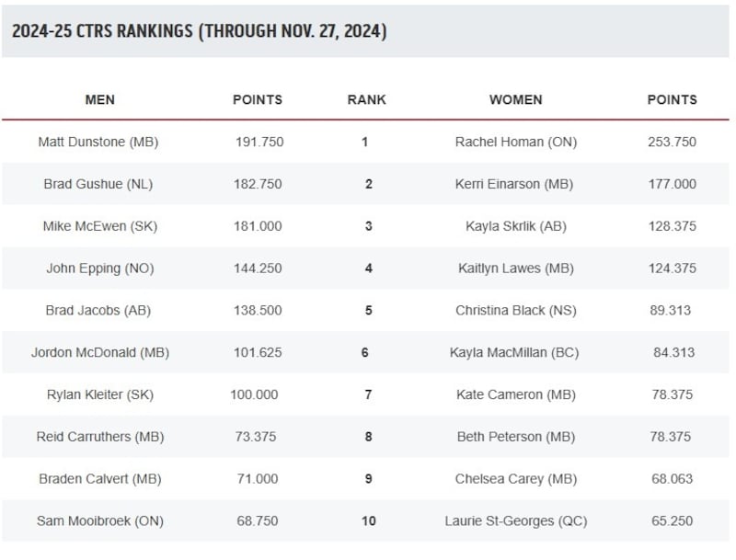Click Rylan Kleiter (SK) entry

(x=100, y=394)
